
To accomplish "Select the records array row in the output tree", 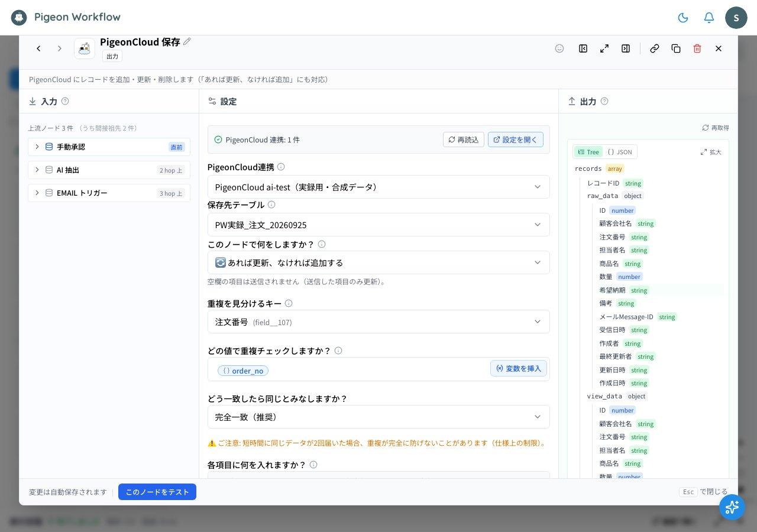I will point(648,168).
